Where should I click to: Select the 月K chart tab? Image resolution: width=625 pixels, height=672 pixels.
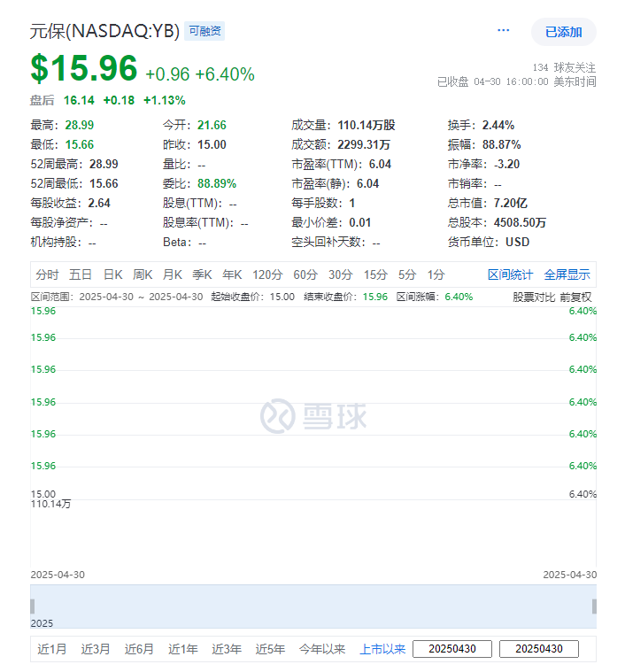(173, 274)
